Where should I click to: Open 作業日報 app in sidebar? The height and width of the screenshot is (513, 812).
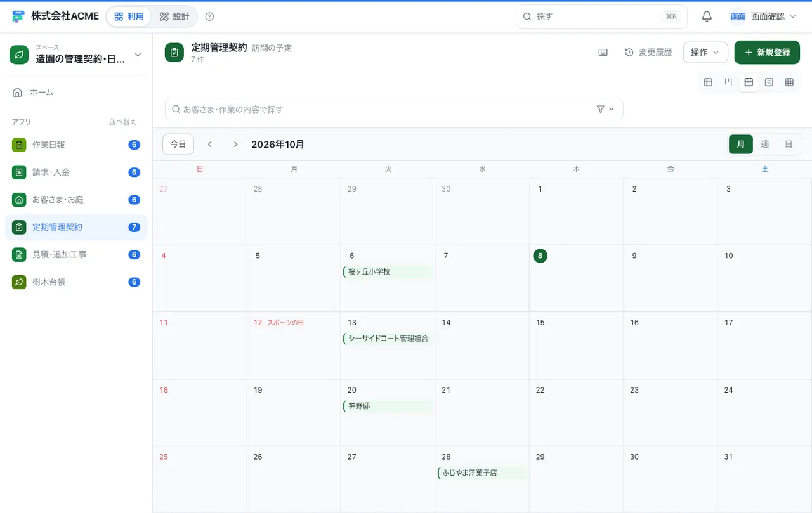[76, 145]
